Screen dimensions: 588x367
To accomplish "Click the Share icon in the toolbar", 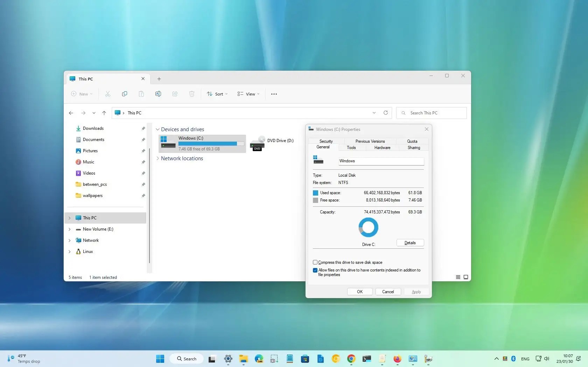I will pyautogui.click(x=175, y=94).
